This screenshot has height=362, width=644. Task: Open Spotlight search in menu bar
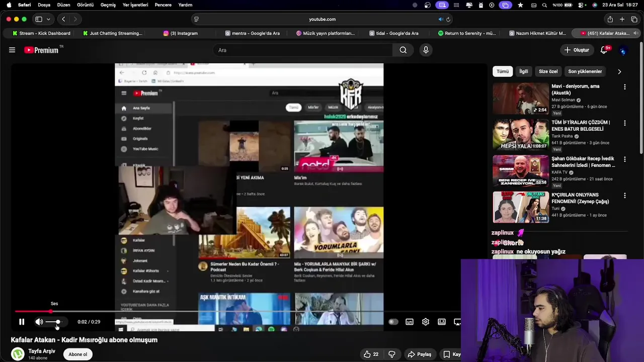[x=544, y=5]
